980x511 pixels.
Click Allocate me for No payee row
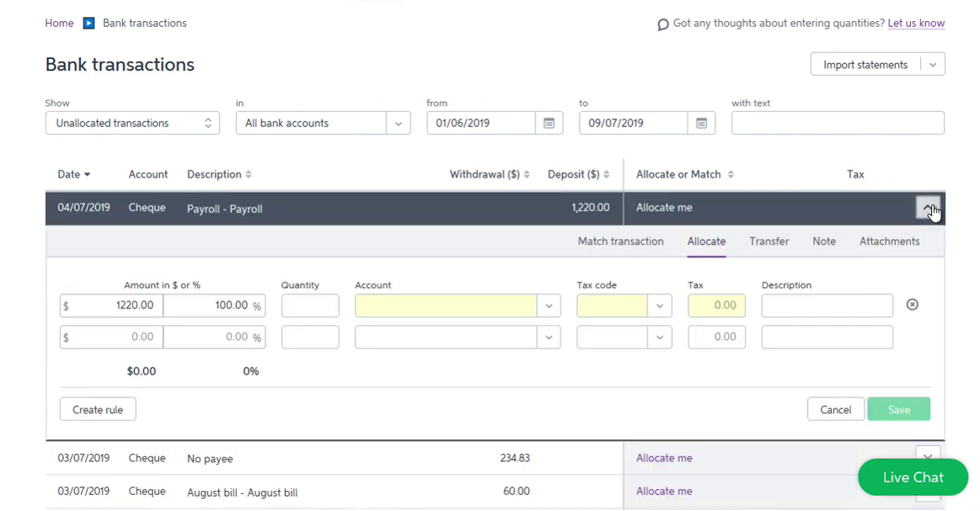(664, 458)
